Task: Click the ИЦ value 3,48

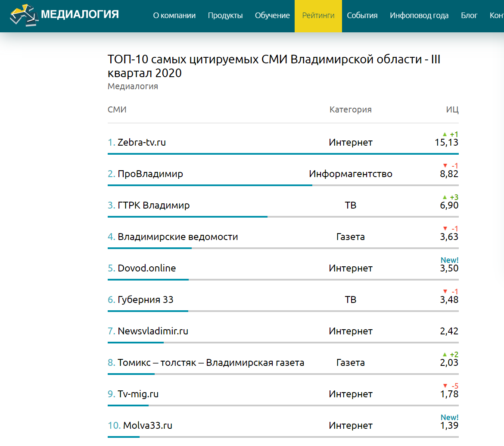Action: (x=449, y=299)
